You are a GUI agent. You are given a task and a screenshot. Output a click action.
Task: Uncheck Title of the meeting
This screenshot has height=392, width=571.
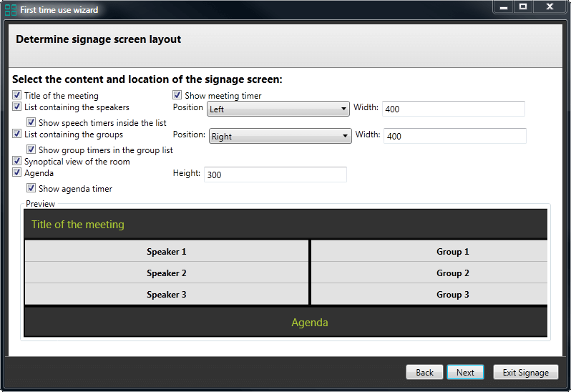[x=16, y=95]
